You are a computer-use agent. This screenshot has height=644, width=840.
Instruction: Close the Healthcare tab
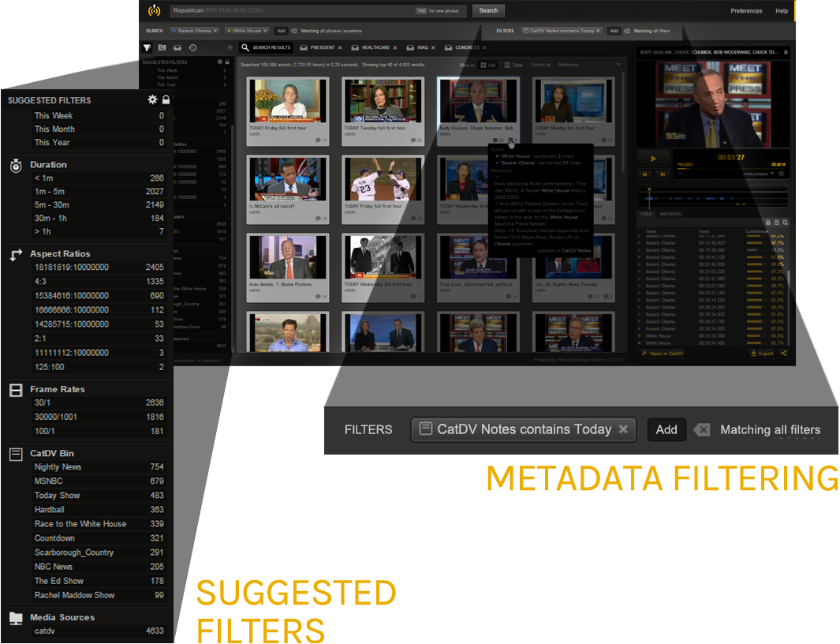(395, 47)
